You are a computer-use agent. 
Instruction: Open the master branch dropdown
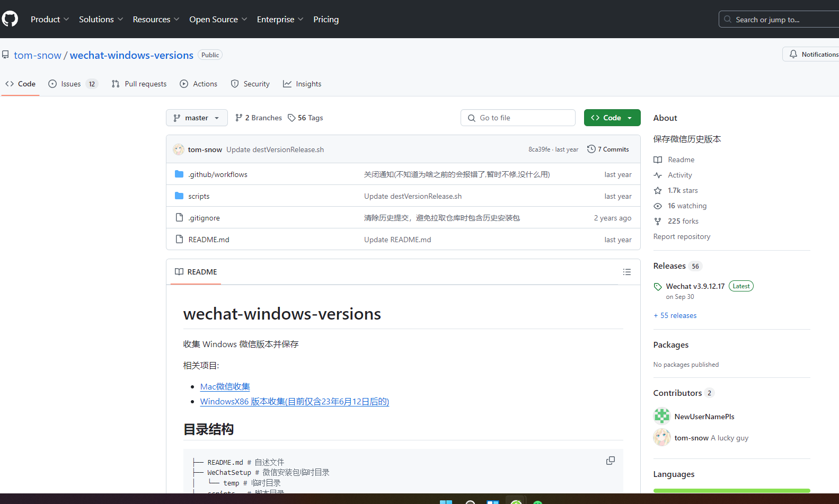197,118
